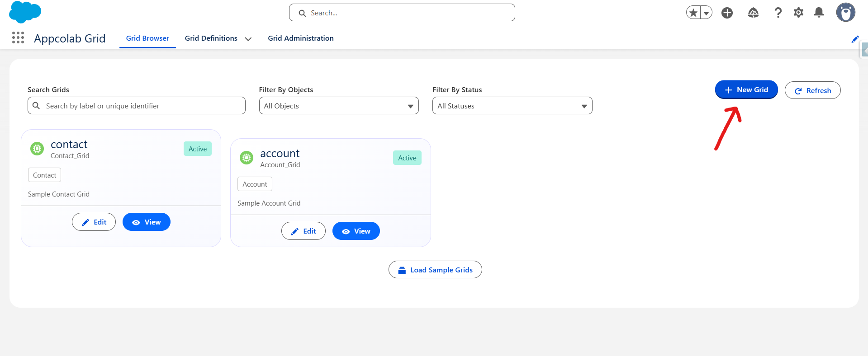Open the Setup gear icon

799,13
